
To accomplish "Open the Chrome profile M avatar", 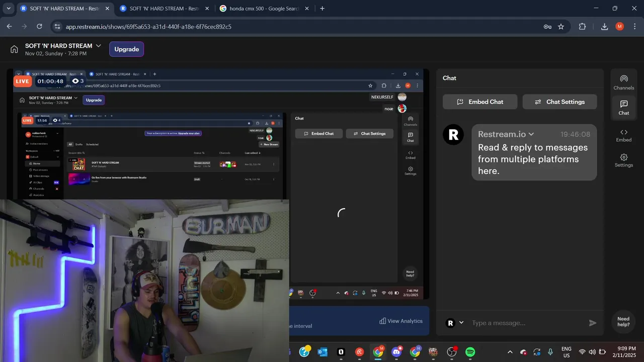I will pyautogui.click(x=619, y=27).
